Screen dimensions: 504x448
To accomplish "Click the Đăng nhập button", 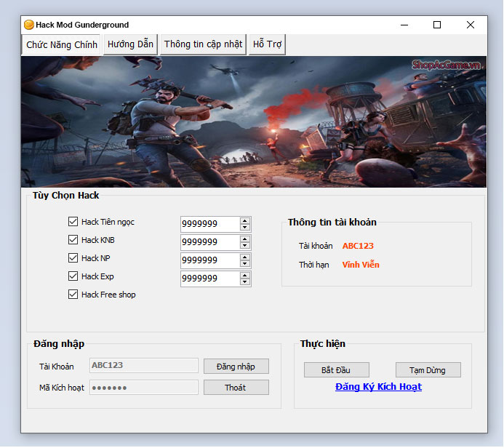I will [x=236, y=367].
